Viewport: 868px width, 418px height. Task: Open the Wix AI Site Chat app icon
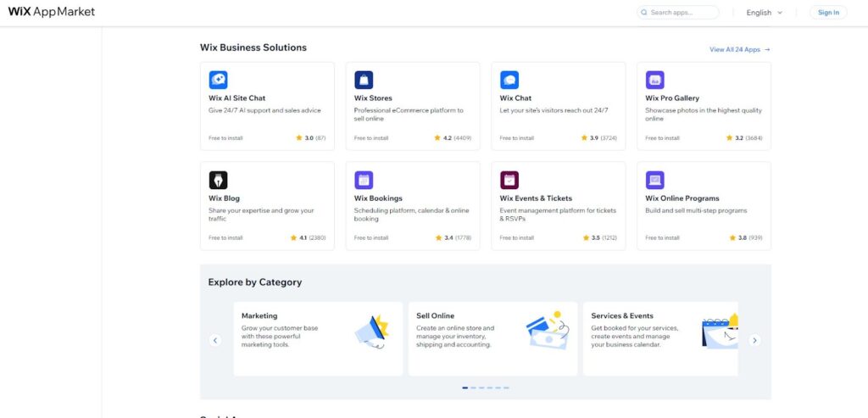(x=218, y=81)
